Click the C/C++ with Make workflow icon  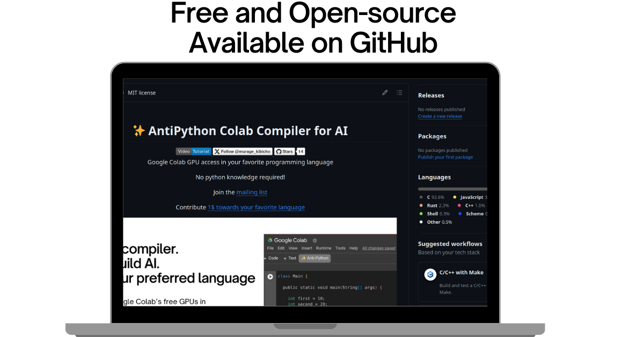[x=430, y=274]
